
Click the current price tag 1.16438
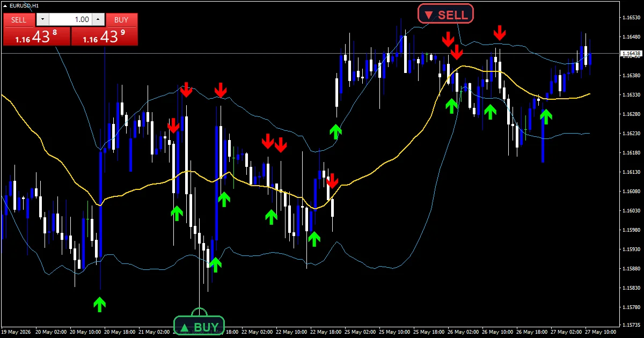pyautogui.click(x=631, y=54)
